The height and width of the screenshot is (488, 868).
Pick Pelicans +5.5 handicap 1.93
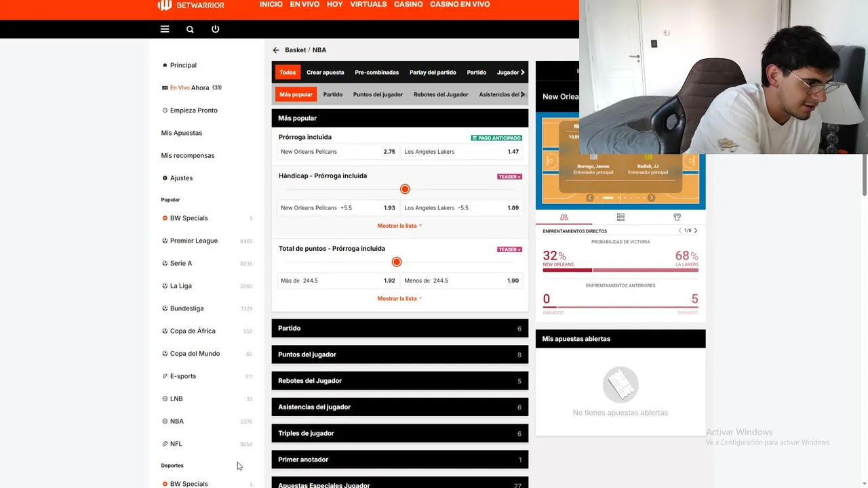[338, 208]
